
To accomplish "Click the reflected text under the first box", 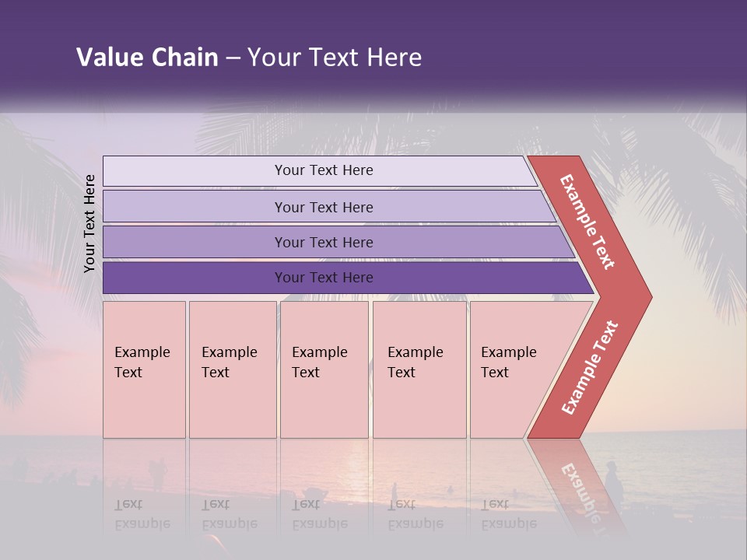I will point(142,514).
